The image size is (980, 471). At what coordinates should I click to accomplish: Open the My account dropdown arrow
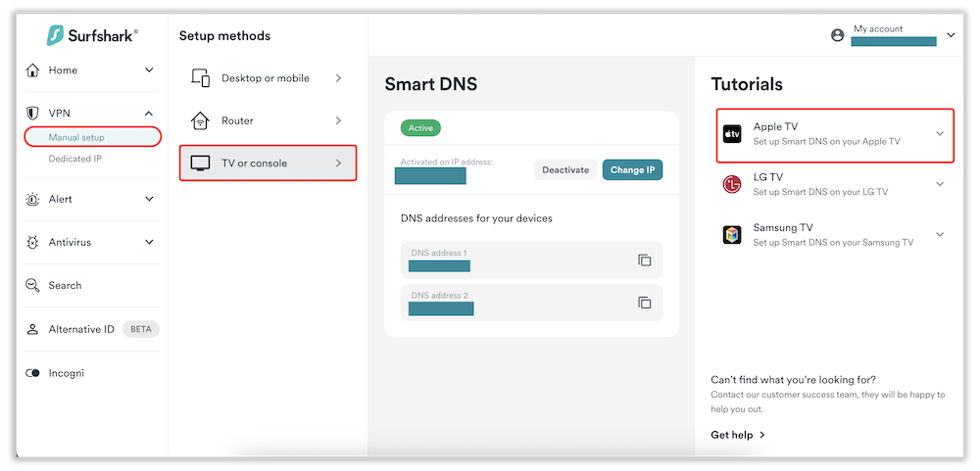tap(951, 35)
